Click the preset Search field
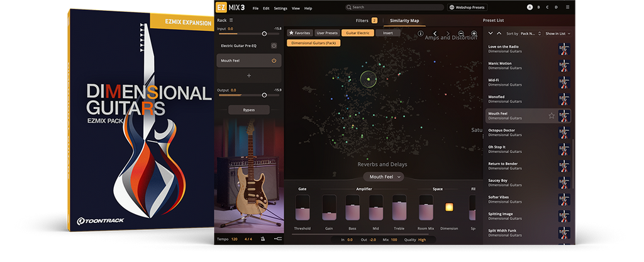Image resolution: width=644 pixels, height=262 pixels. [x=394, y=7]
